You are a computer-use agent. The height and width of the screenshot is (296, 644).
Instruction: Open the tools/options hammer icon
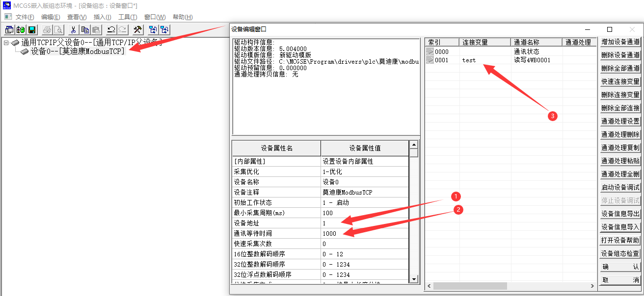136,29
